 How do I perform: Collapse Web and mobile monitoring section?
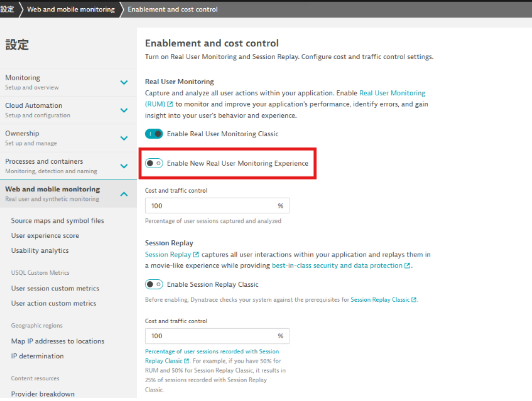pos(124,194)
